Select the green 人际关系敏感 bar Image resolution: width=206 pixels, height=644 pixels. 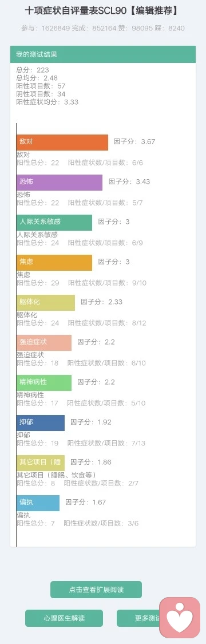click(54, 222)
